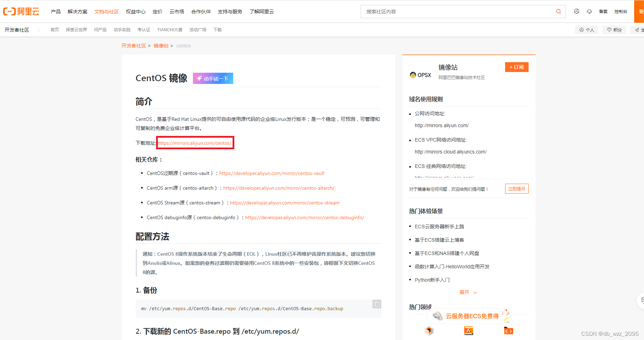
Task: Click the 立即提问 ask button
Action: (517, 189)
